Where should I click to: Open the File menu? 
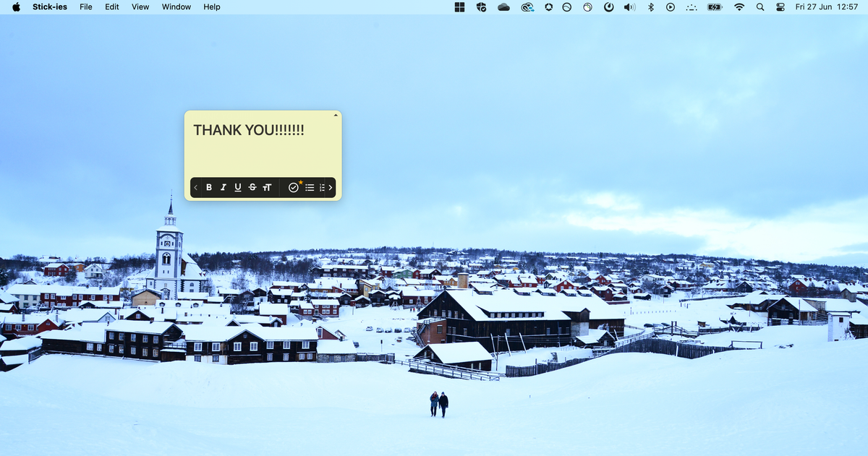pos(85,7)
